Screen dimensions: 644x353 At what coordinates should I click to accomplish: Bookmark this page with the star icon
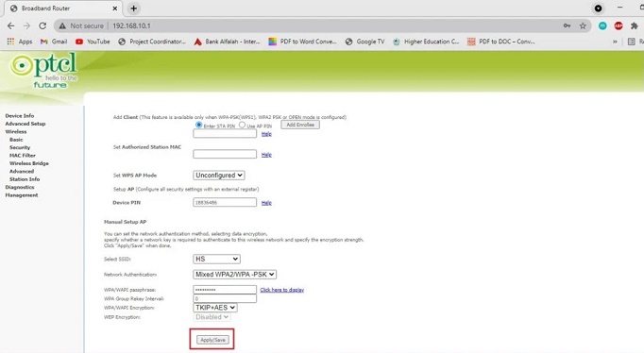point(583,25)
